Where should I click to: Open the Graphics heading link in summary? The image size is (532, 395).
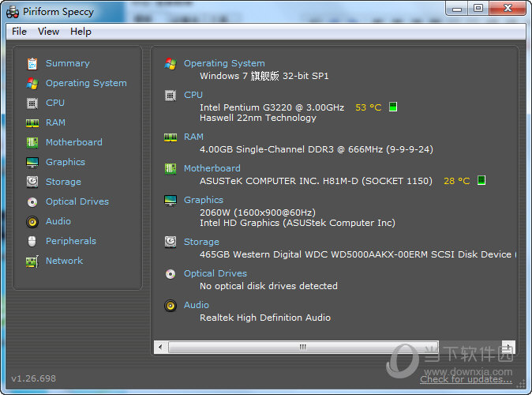[204, 201]
